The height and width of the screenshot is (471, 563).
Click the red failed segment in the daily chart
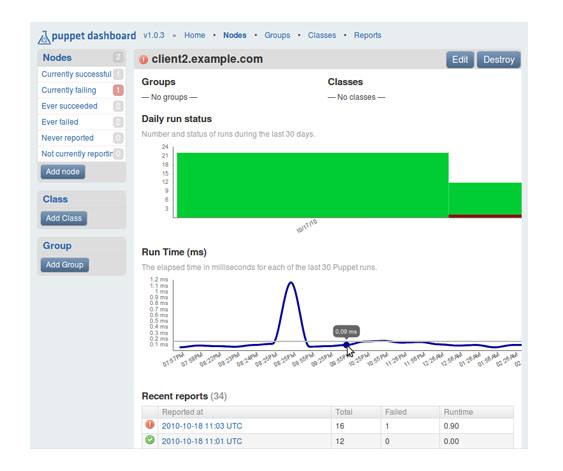485,216
